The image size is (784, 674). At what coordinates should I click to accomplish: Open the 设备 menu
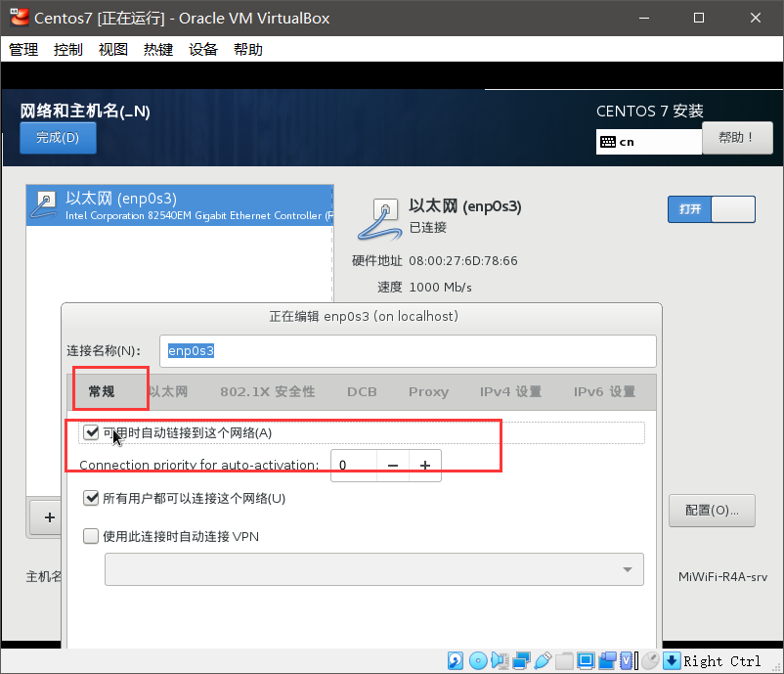[x=202, y=49]
